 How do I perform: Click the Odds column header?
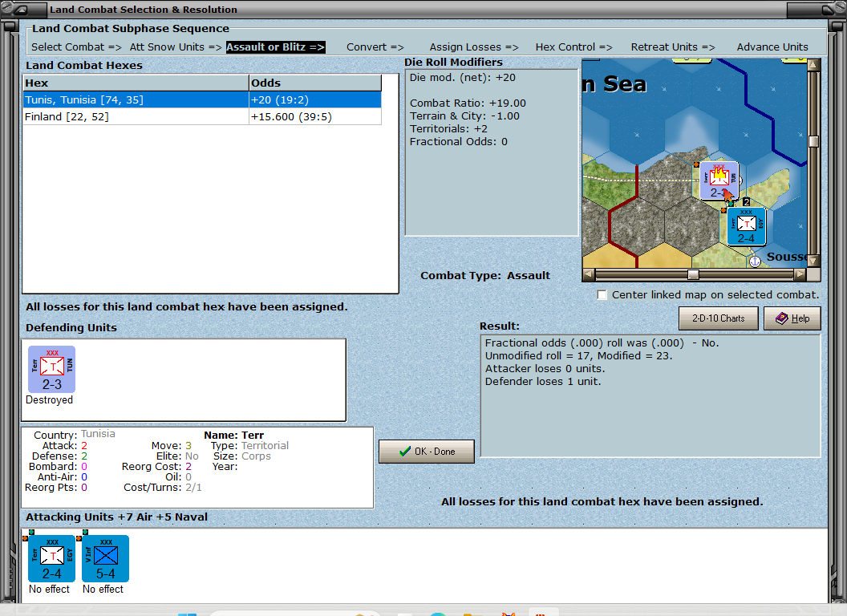315,83
